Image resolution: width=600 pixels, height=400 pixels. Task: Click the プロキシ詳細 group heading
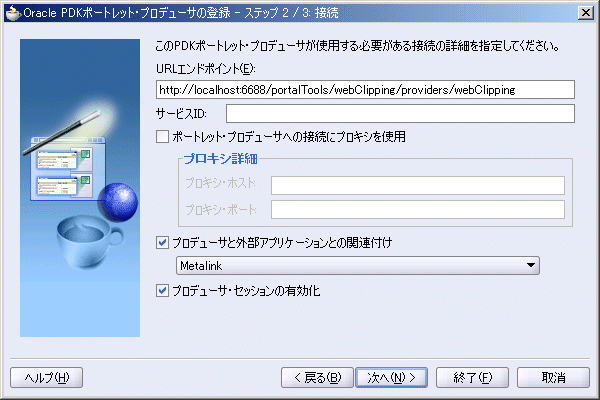tap(220, 158)
